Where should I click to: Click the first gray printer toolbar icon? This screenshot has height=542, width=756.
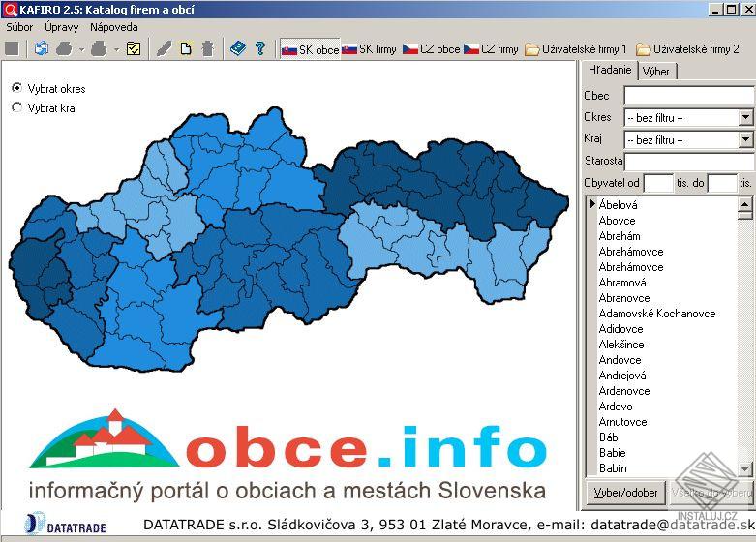tap(64, 48)
